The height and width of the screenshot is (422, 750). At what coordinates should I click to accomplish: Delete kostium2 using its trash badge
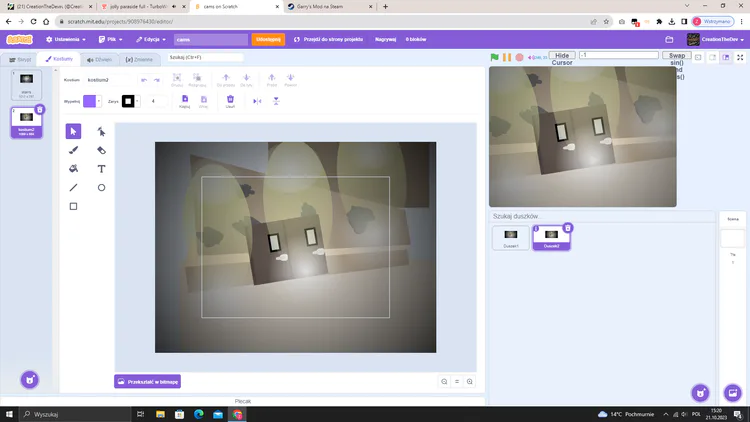[40, 110]
